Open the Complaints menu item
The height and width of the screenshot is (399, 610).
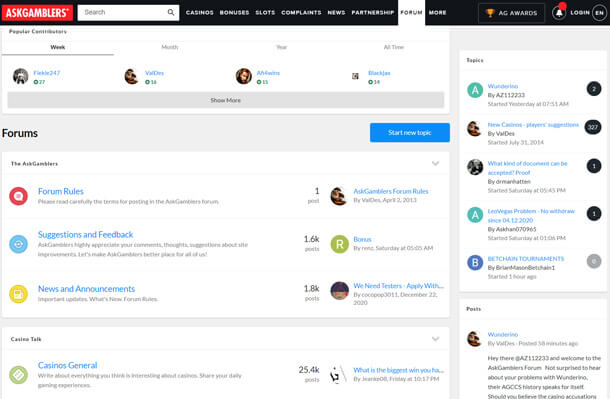pyautogui.click(x=301, y=12)
